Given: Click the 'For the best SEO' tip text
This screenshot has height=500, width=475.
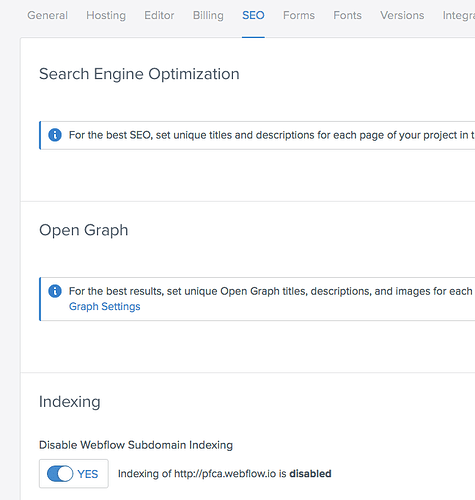Looking at the screenshot, I should click(x=272, y=135).
